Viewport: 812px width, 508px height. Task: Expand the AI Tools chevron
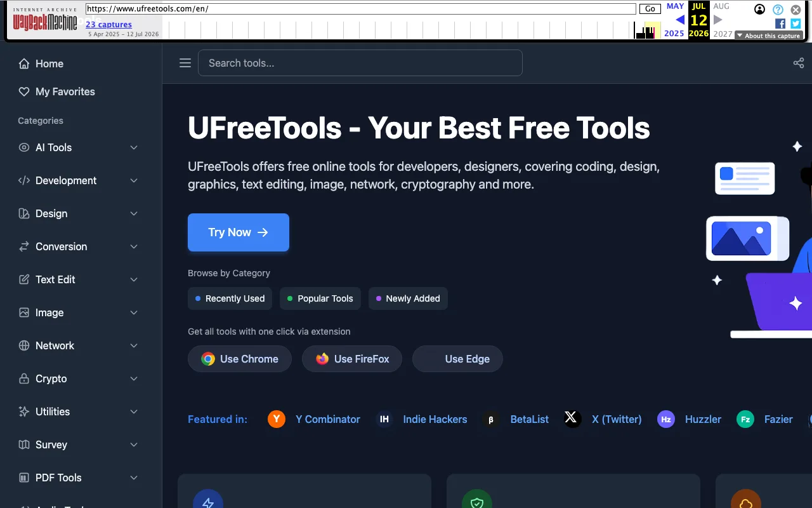click(134, 147)
